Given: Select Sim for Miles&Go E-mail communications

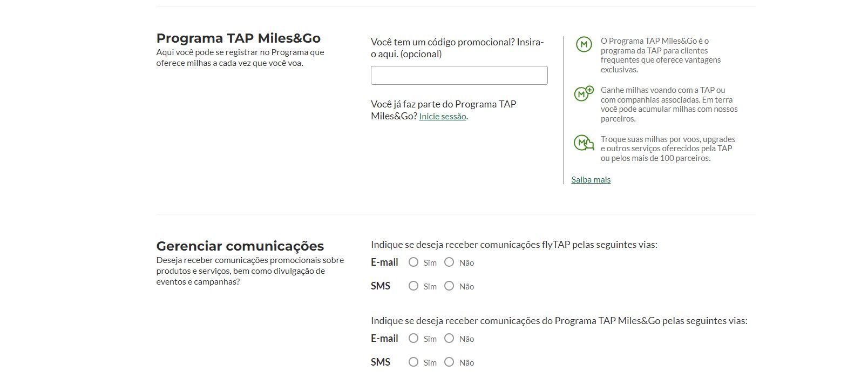Looking at the screenshot, I should (413, 338).
